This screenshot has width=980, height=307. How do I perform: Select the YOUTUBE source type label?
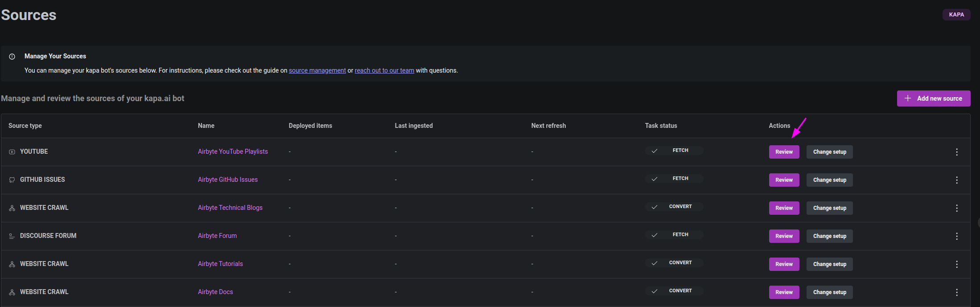pyautogui.click(x=34, y=151)
